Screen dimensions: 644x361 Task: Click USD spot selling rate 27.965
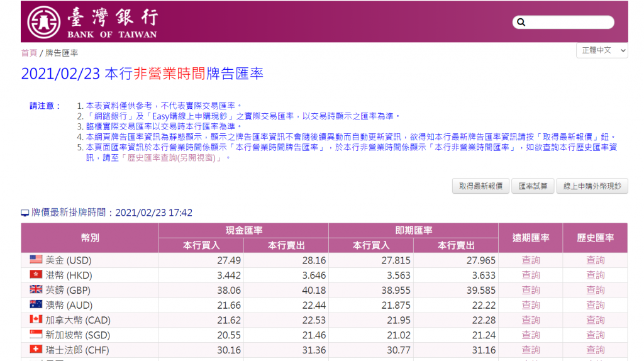click(481, 260)
